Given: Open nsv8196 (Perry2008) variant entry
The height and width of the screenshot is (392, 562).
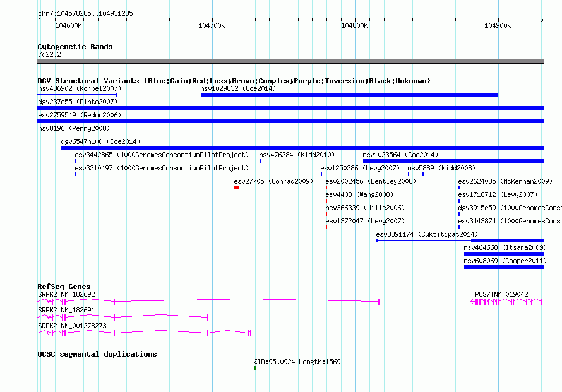Looking at the screenshot, I should [x=74, y=128].
